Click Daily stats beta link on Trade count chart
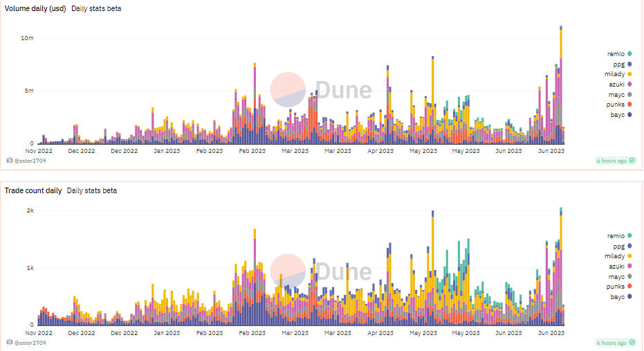The width and height of the screenshot is (644, 351). [92, 190]
